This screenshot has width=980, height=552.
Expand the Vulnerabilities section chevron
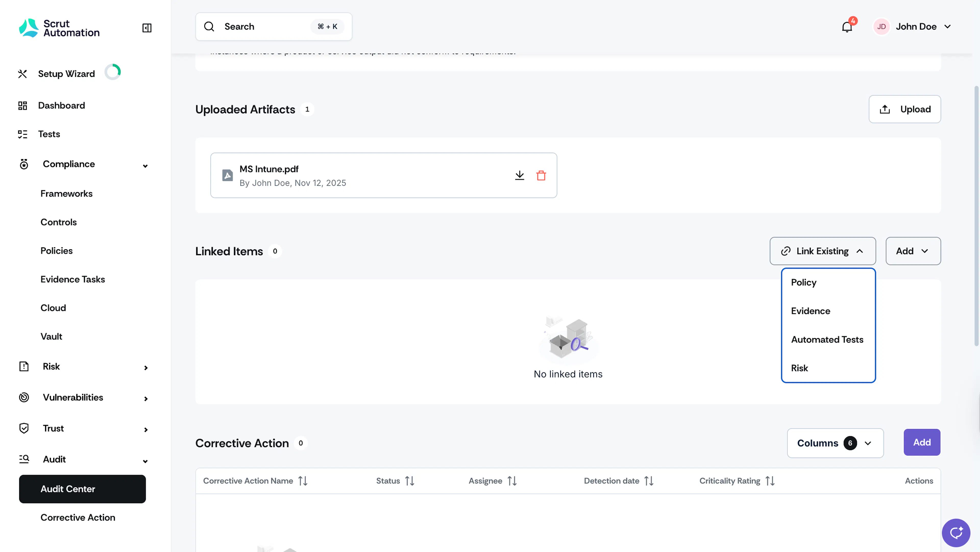[146, 399]
